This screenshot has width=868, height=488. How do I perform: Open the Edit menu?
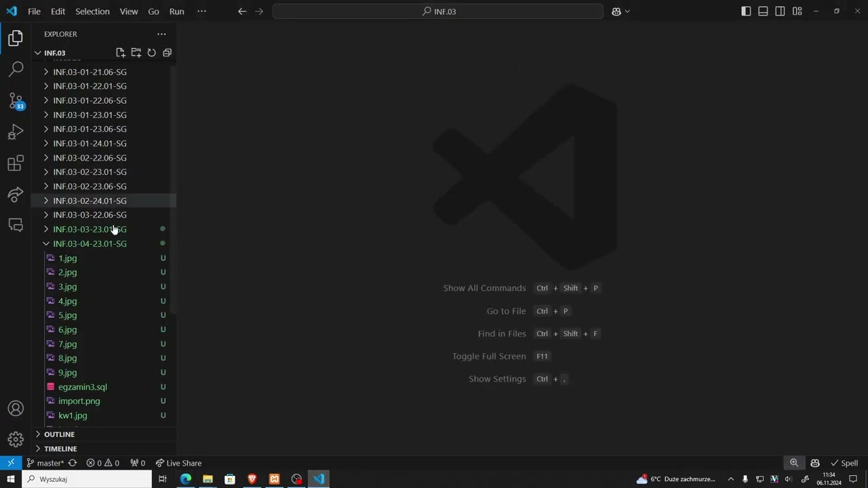click(x=58, y=12)
